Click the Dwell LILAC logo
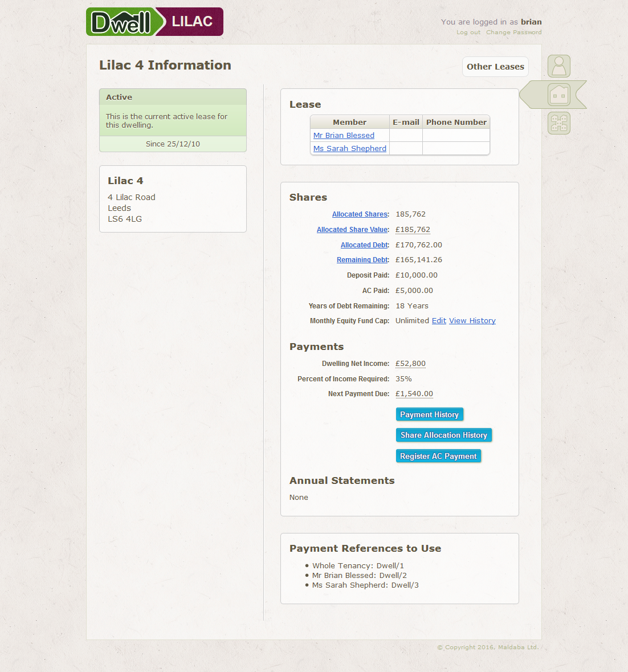Image resolution: width=628 pixels, height=672 pixels. coord(154,22)
